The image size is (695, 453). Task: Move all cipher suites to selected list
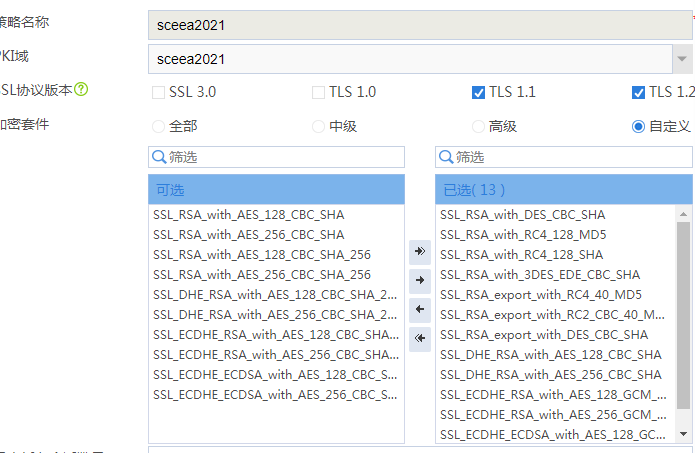point(420,251)
